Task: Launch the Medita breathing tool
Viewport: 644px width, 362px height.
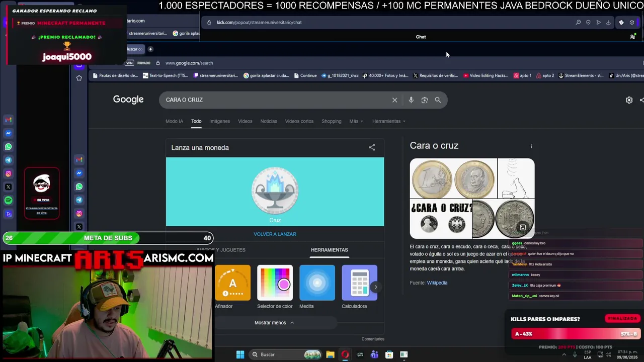Action: (317, 287)
